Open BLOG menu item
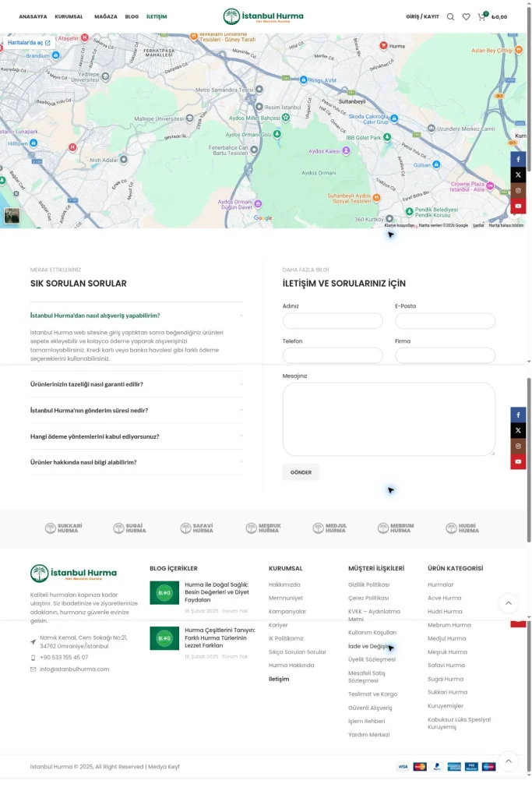The width and height of the screenshot is (532, 798). click(132, 17)
